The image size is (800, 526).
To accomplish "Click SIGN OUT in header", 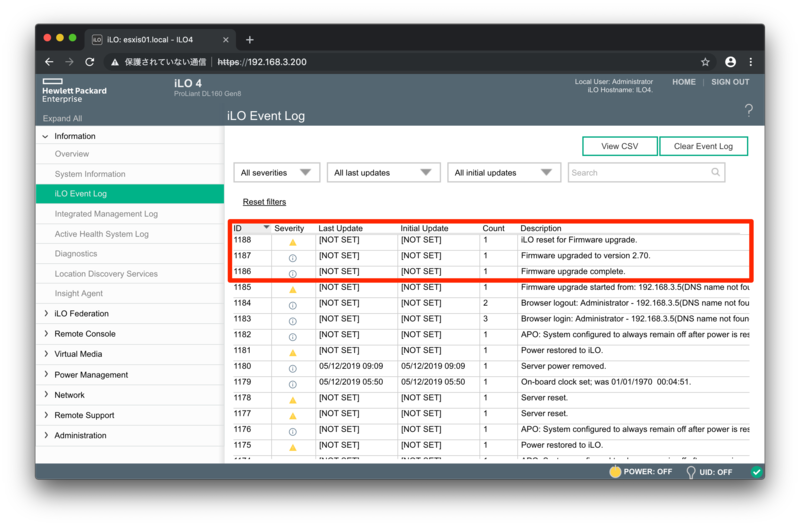I will (x=730, y=82).
